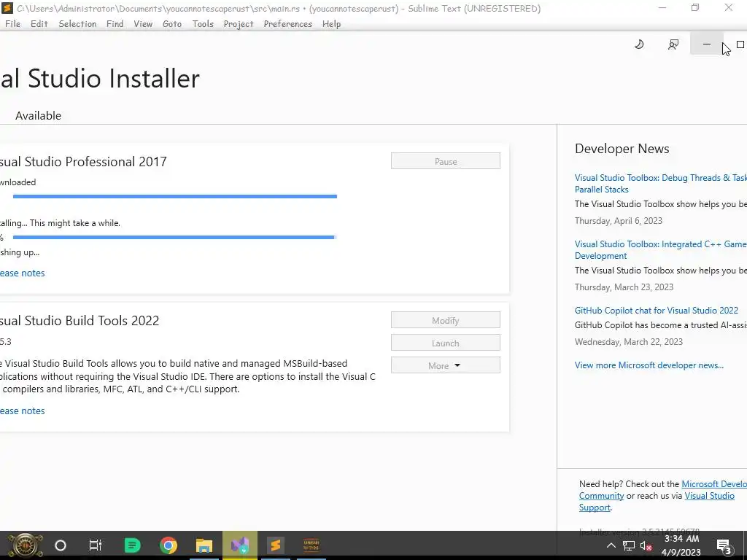Open the Help menu in Sublime Text
Screen dimensions: 747x560
point(332,24)
